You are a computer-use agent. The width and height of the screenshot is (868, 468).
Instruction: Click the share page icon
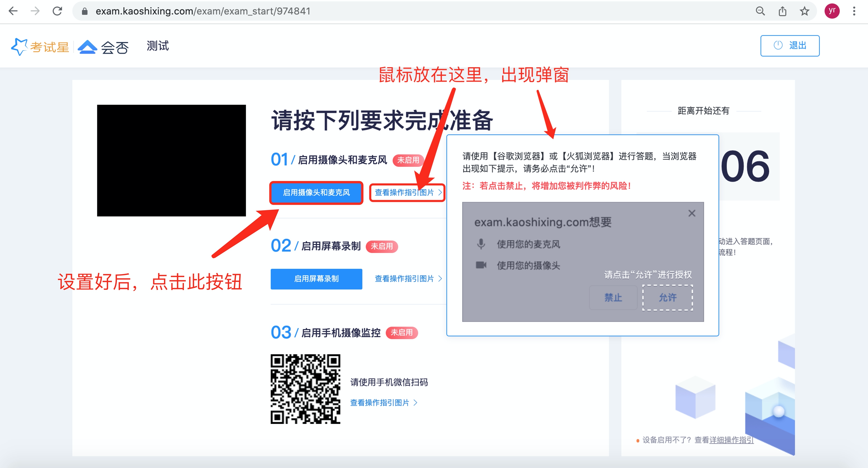pyautogui.click(x=782, y=11)
